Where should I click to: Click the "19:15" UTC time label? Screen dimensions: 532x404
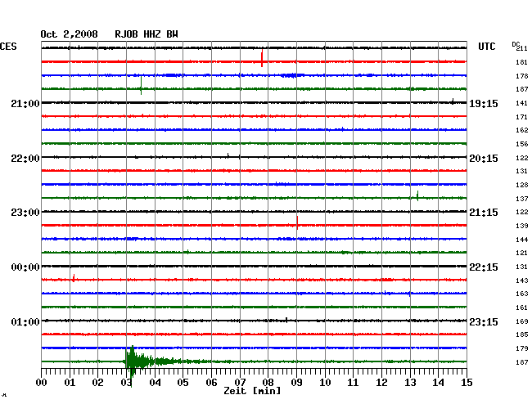[x=484, y=104]
